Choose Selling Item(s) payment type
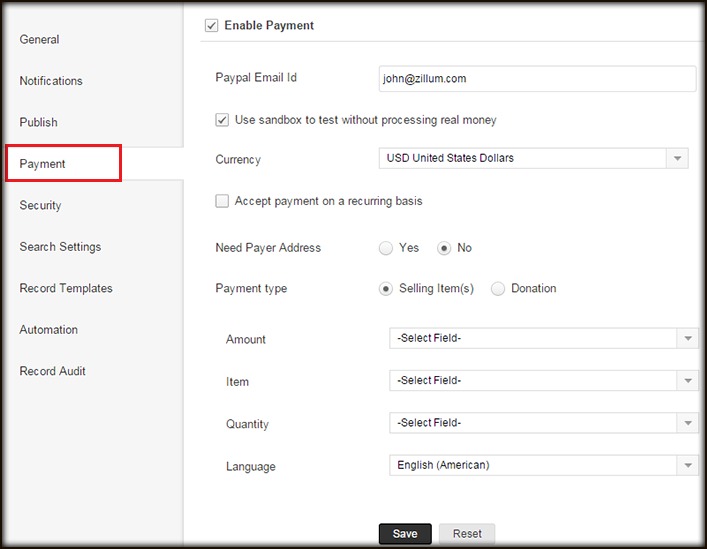707x549 pixels. [385, 289]
